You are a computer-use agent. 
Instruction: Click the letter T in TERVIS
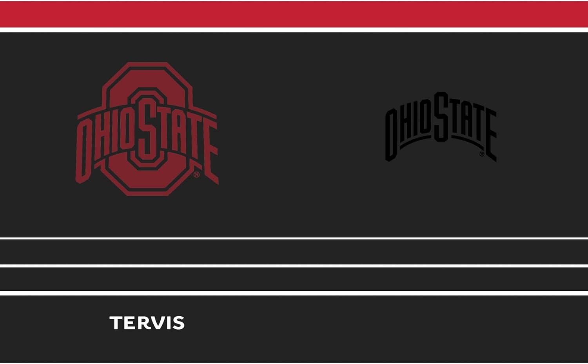pos(116,323)
